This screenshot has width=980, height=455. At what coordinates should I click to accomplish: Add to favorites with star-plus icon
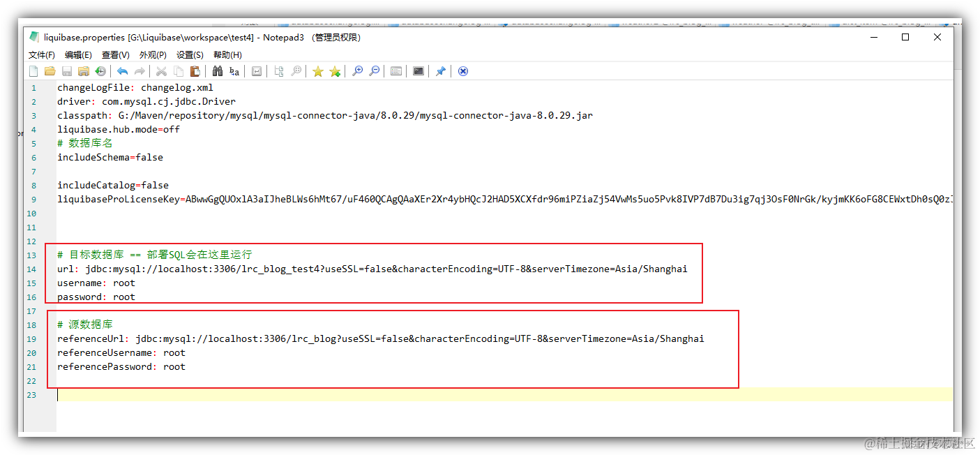pos(335,71)
